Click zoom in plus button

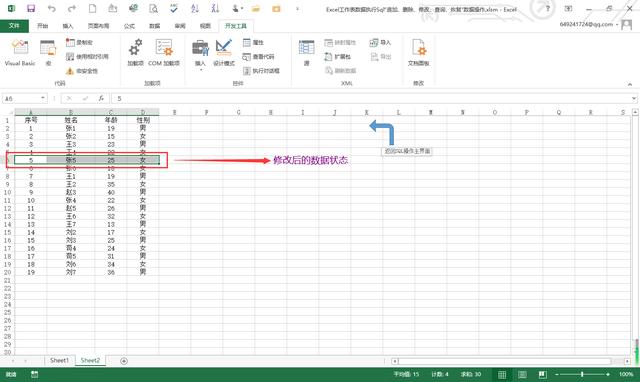(608, 374)
